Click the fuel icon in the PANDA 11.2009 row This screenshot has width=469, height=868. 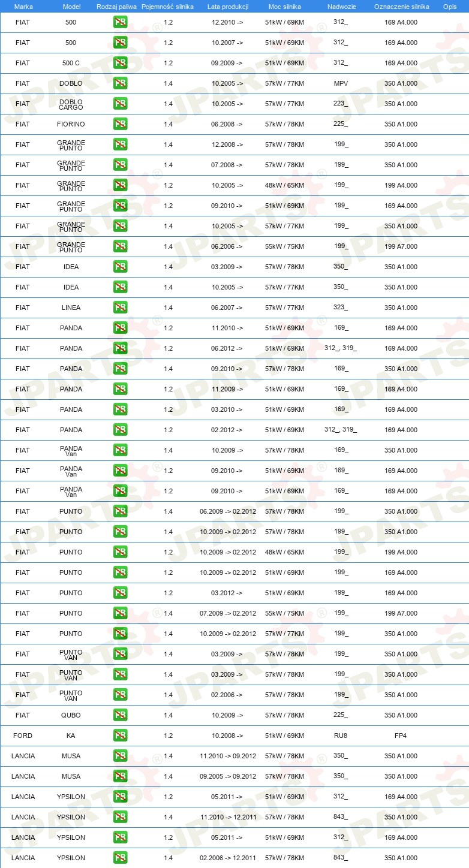(x=120, y=389)
